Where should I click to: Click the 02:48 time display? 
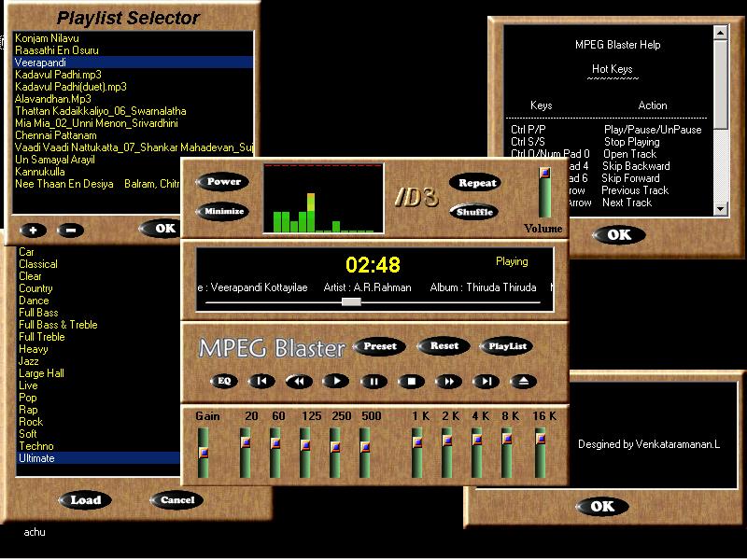(x=373, y=265)
